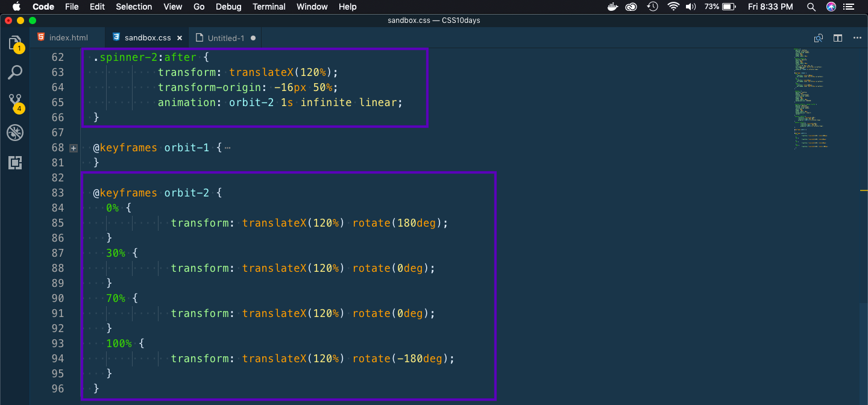Screen dimensions: 868x405
Task: Open the Debug view in the activity bar
Action: (15, 133)
